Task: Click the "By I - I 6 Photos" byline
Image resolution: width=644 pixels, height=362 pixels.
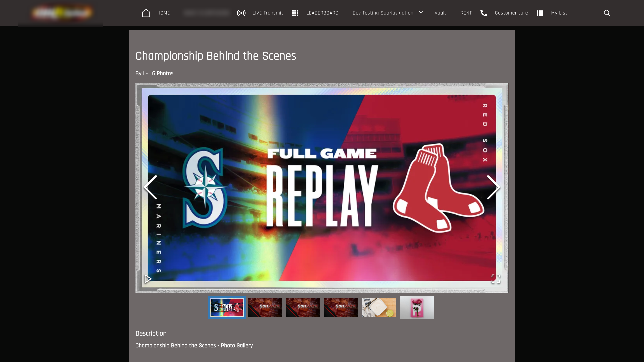Action: coord(154,73)
